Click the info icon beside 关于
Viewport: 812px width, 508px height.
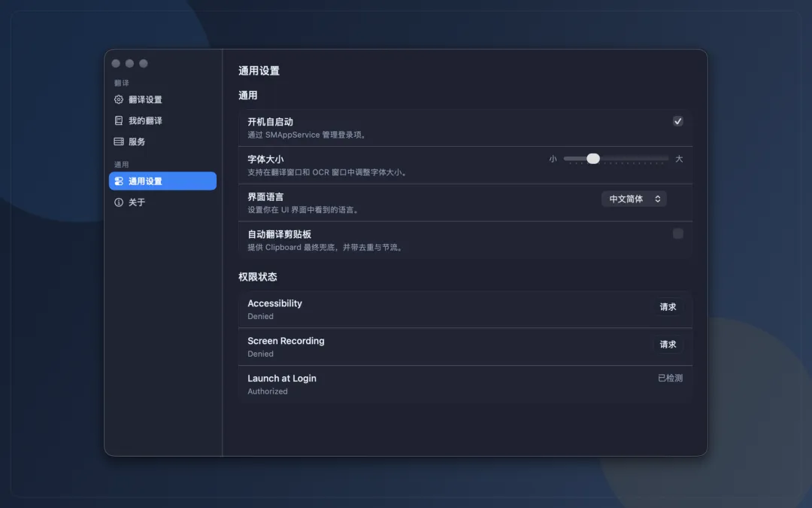[x=119, y=202]
